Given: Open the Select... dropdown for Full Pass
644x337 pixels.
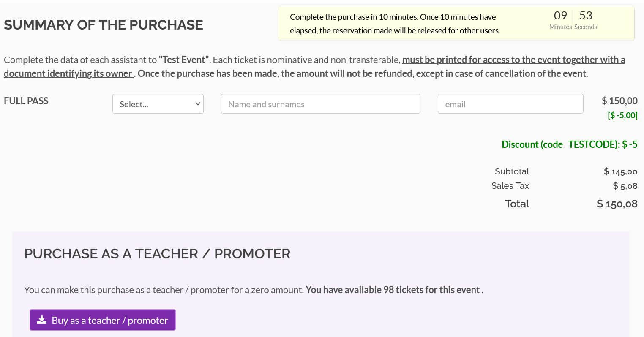Looking at the screenshot, I should (158, 104).
